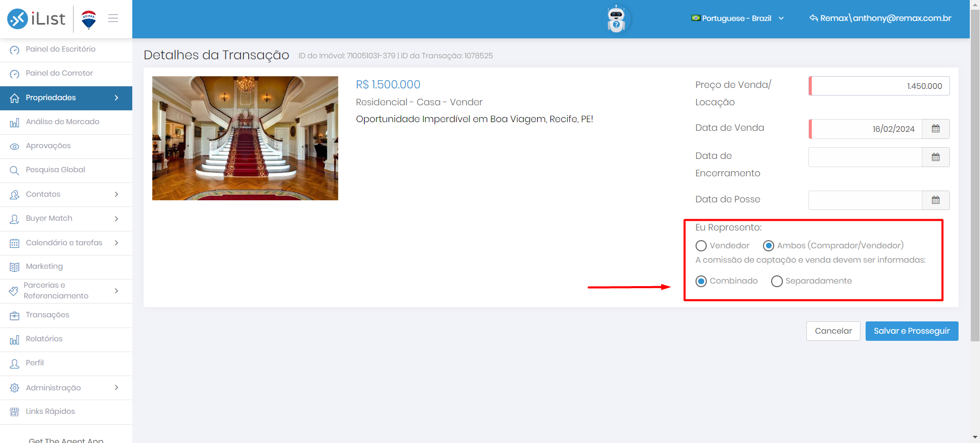Expand the Propriedades submenu chevron

116,98
